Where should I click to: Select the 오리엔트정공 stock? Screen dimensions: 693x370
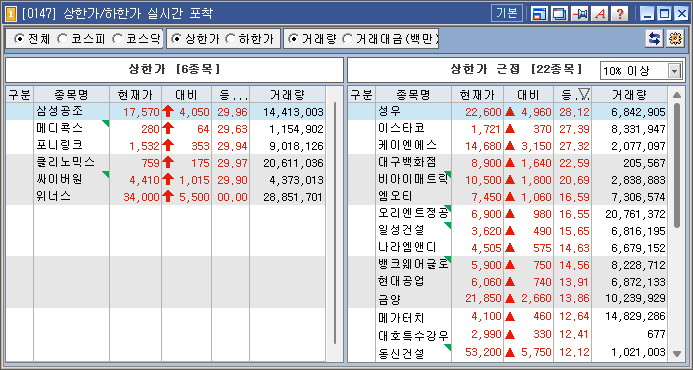413,214
